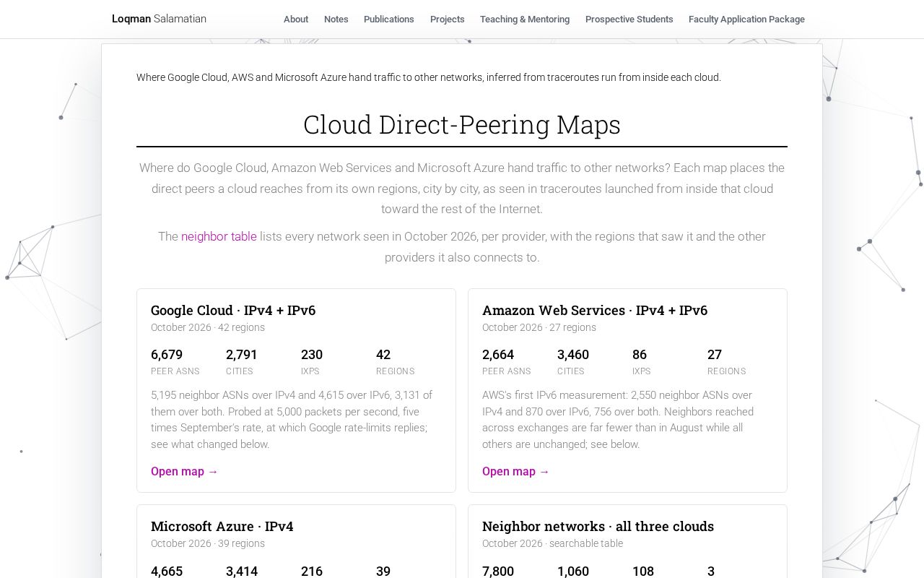Click Azure's 3,414 stat value

[242, 571]
